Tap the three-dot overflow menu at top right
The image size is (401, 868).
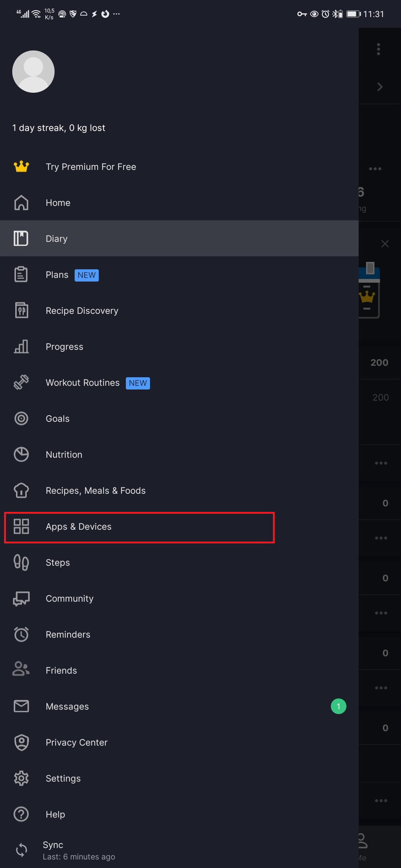[378, 49]
